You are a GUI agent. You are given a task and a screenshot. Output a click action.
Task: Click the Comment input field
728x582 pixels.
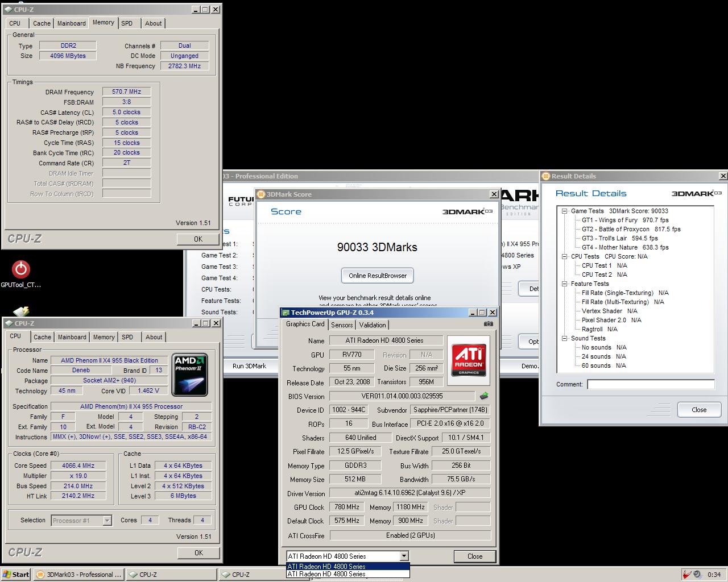point(651,385)
